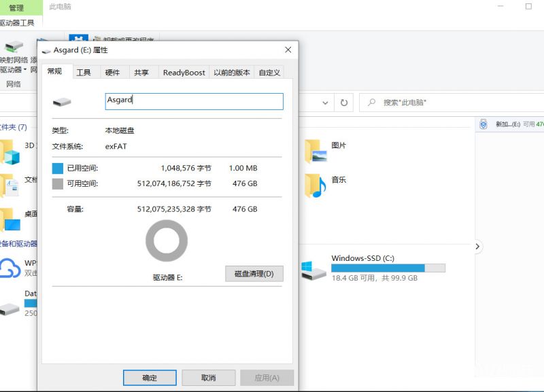Click the exFAT file system value
The height and width of the screenshot is (392, 544).
(x=116, y=147)
